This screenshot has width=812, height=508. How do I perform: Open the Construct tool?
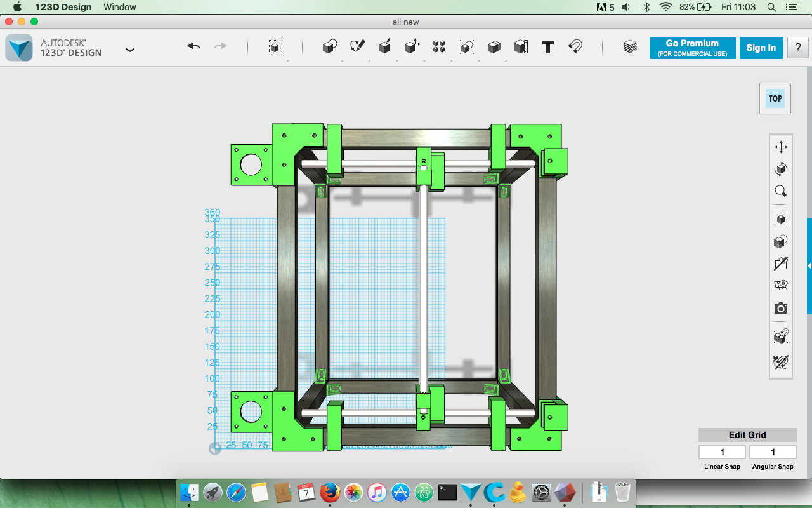tap(384, 46)
